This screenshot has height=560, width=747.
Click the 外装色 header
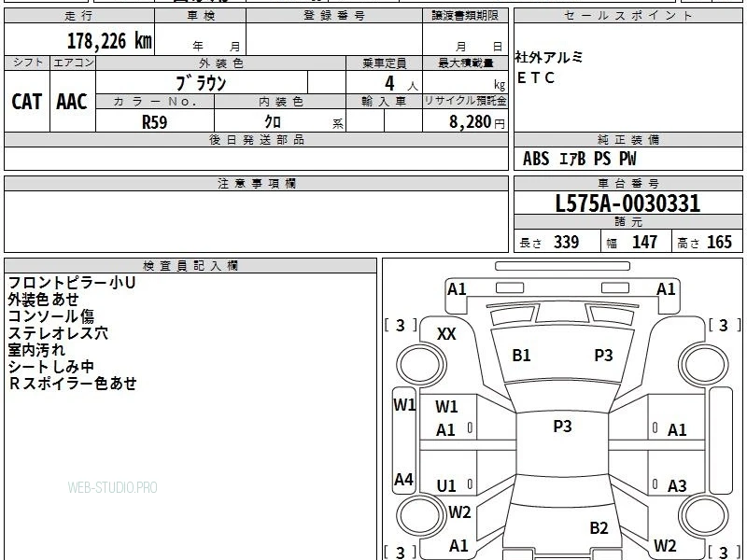[221, 63]
